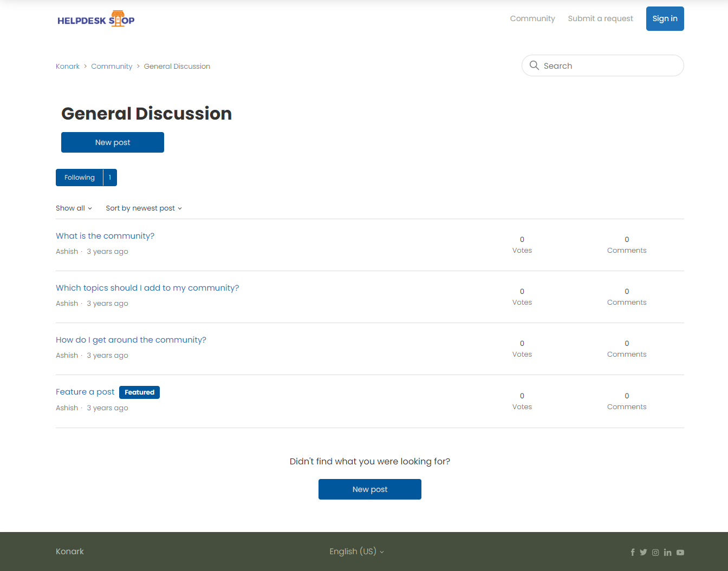Viewport: 728px width, 571px height.
Task: Expand the English (US) language selector
Action: coord(356,552)
